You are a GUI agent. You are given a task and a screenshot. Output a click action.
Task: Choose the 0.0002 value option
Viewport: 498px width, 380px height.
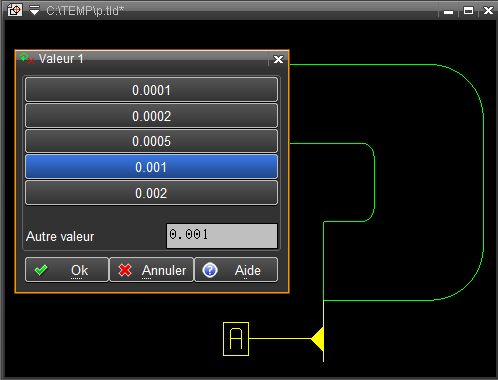(x=151, y=116)
